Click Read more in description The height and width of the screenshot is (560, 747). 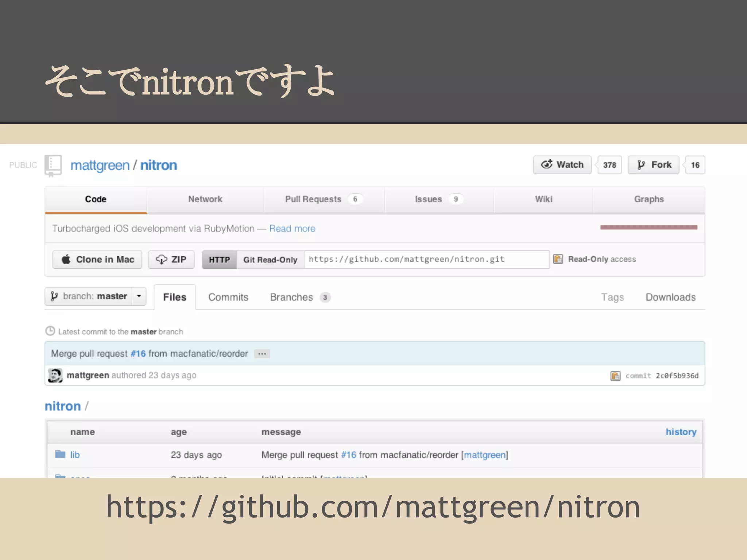click(292, 229)
